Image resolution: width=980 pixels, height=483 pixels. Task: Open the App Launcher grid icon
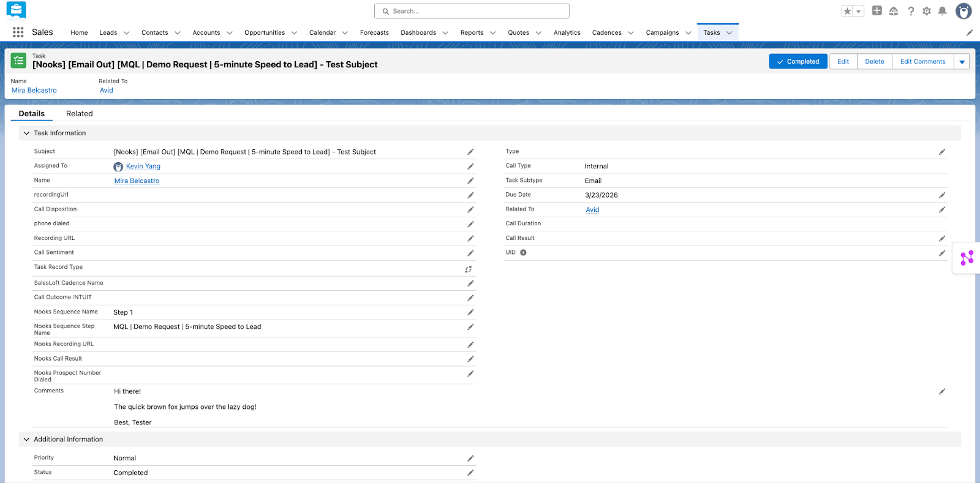point(18,32)
